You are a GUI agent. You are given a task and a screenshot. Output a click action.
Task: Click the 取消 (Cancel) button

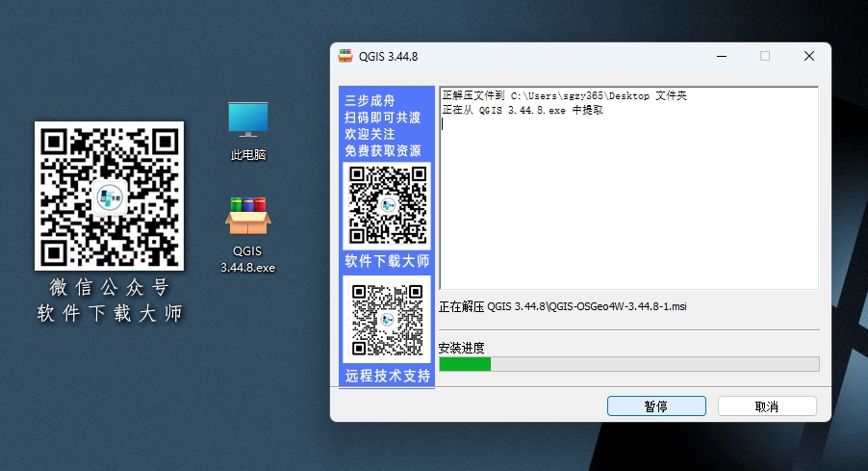[767, 406]
